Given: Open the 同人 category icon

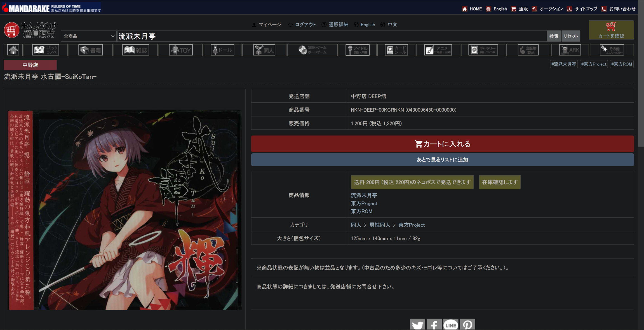Looking at the screenshot, I should pyautogui.click(x=264, y=50).
